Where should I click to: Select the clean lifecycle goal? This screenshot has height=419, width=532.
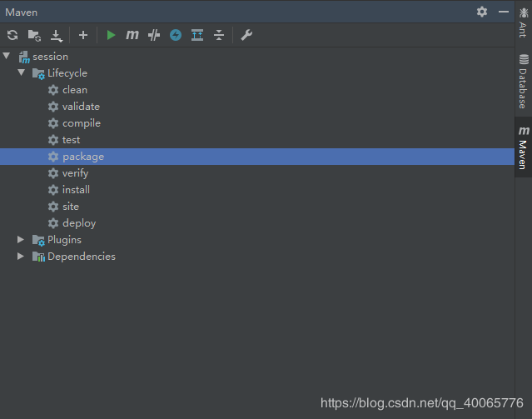[74, 90]
